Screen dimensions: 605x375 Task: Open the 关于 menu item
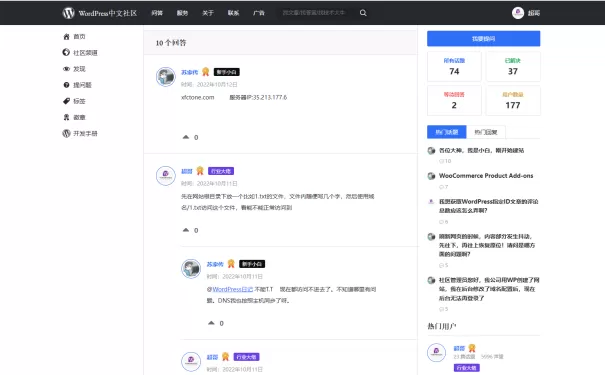pyautogui.click(x=208, y=13)
